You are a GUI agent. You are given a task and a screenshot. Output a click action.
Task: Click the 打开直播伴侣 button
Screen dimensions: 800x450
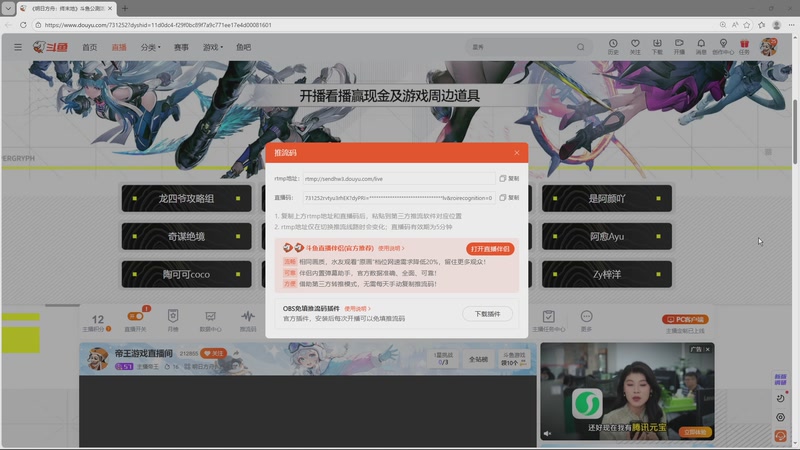coord(490,249)
